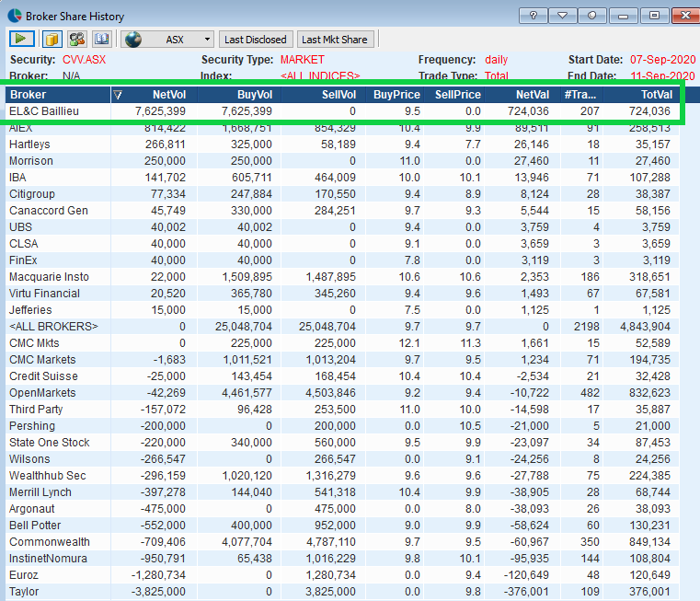Click the globe market icon

pos(133,40)
